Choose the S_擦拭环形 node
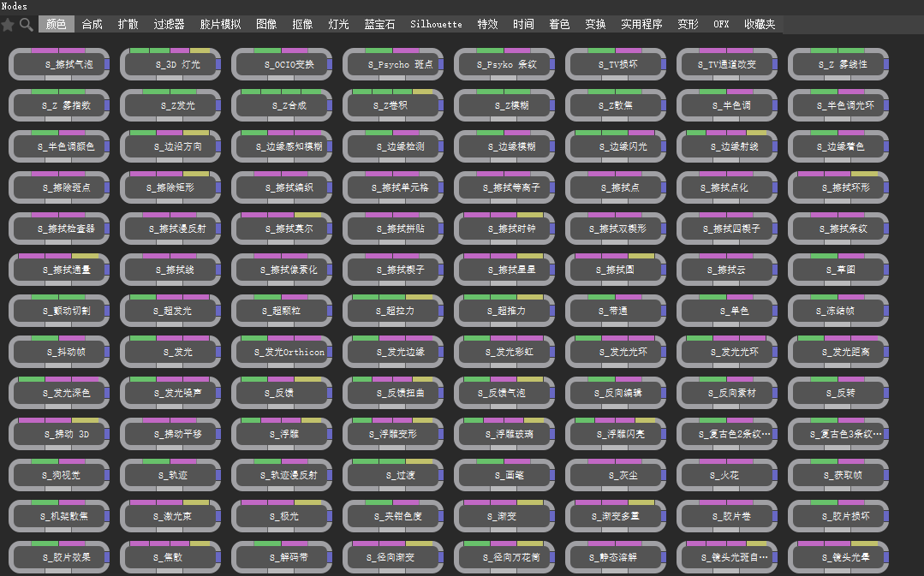The width and height of the screenshot is (924, 576). [838, 187]
